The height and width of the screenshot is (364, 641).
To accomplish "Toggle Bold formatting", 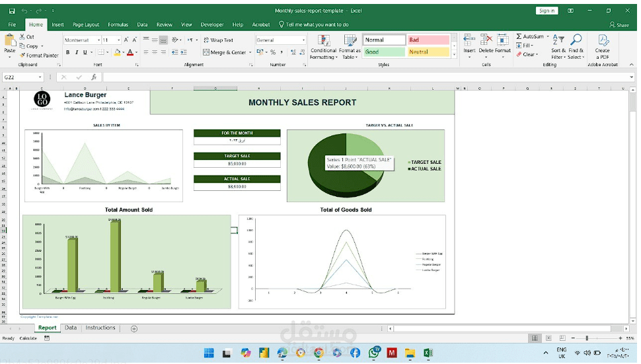I will [68, 52].
